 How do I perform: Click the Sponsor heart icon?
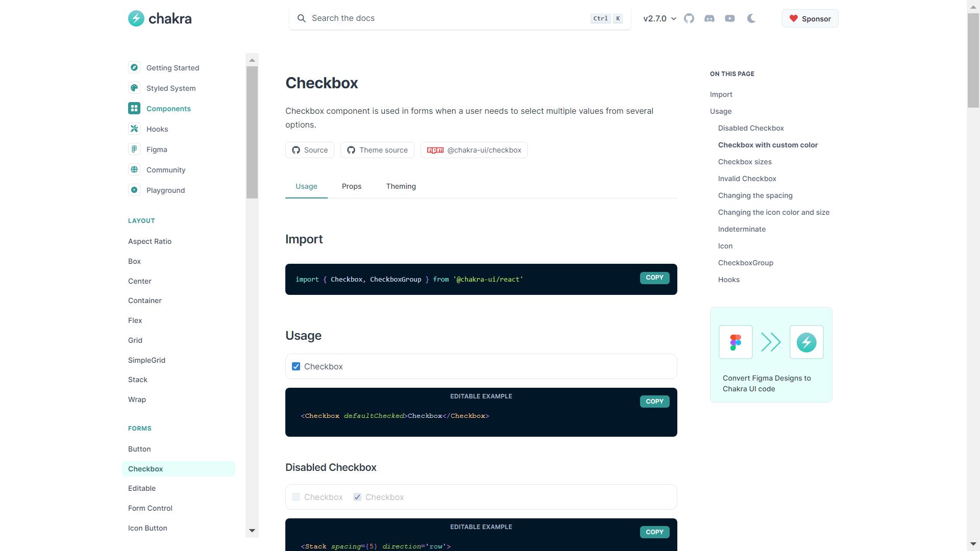point(794,18)
